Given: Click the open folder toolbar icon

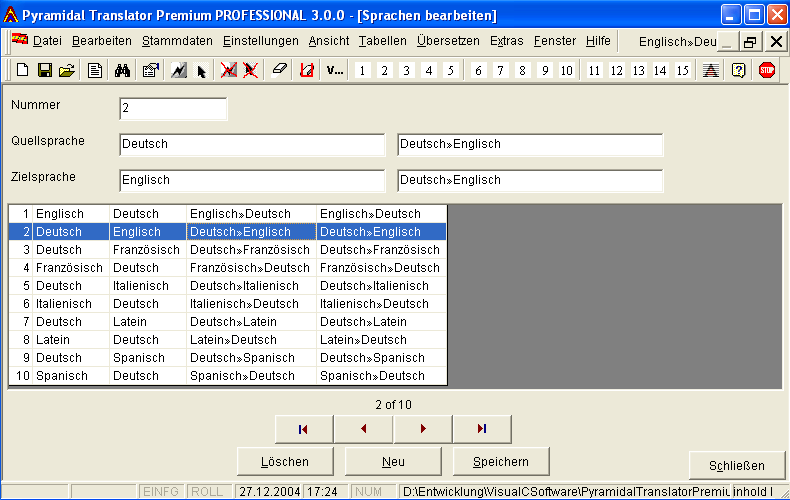Looking at the screenshot, I should [66, 71].
